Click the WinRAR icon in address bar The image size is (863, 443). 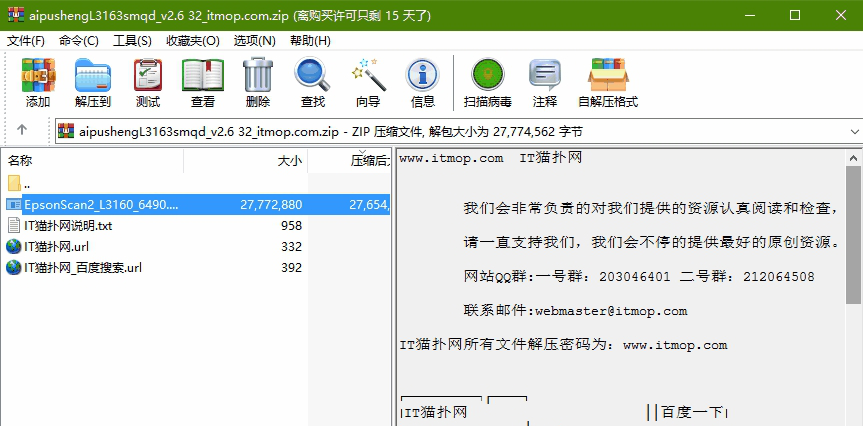tap(66, 131)
